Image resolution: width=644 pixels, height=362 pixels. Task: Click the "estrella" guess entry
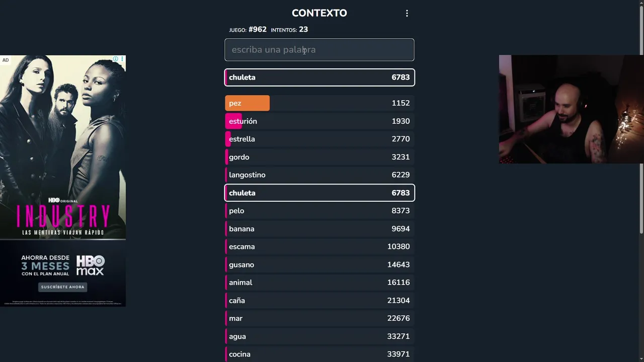coord(319,139)
